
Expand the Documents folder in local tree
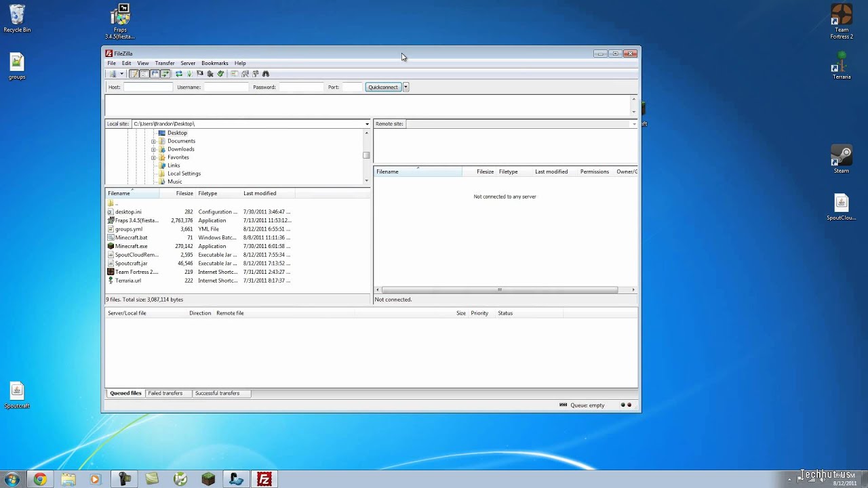tap(153, 141)
